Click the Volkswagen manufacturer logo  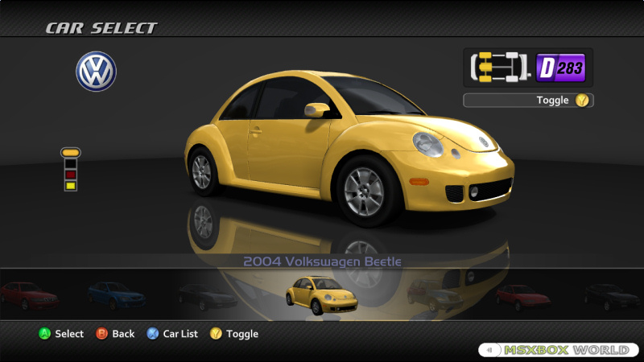point(96,72)
